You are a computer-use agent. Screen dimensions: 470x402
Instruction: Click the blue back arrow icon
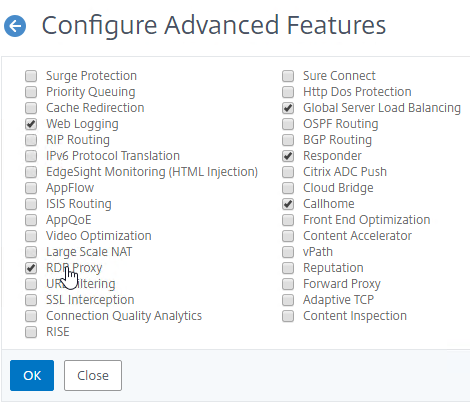[x=15, y=26]
